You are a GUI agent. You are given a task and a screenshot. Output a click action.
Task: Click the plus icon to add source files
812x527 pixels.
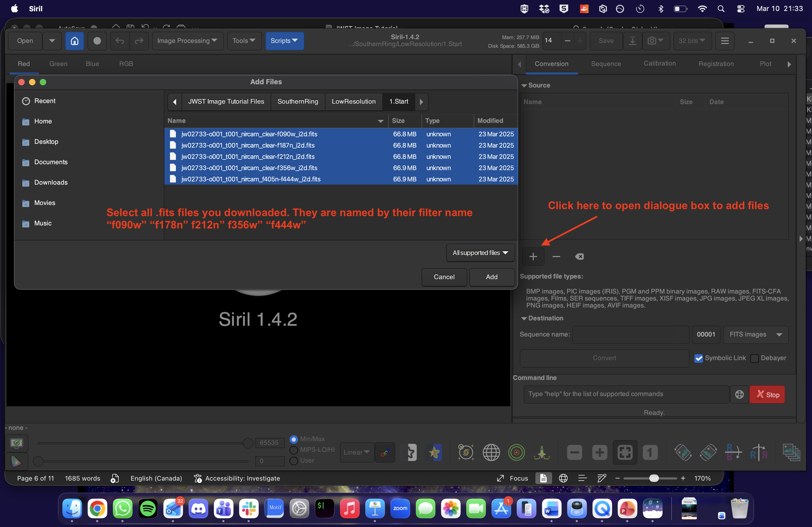pos(533,256)
